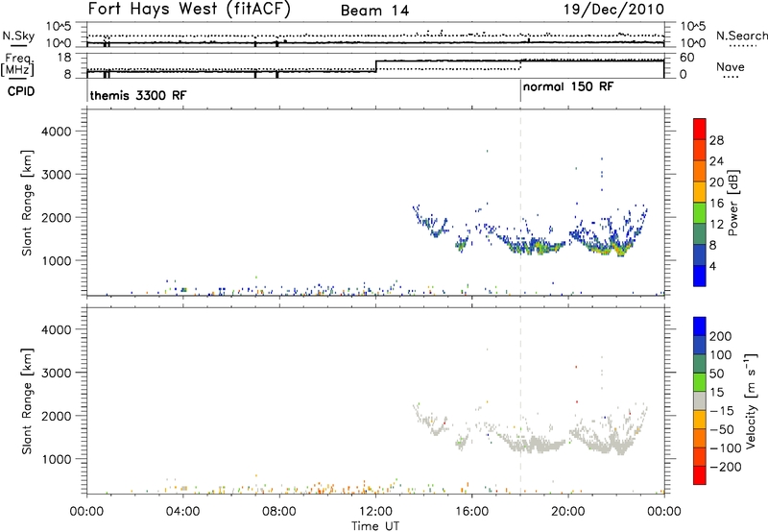This screenshot has width=768, height=532.
Task: Click the 'Velocity [m s-1]' colorbar label
Action: coord(751,401)
